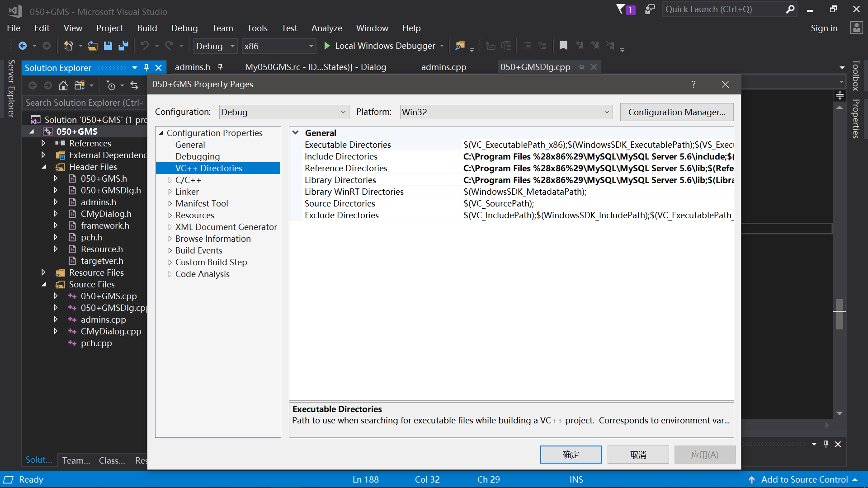Open the Configuration dropdown showing Debug
This screenshot has width=868, height=488.
284,112
